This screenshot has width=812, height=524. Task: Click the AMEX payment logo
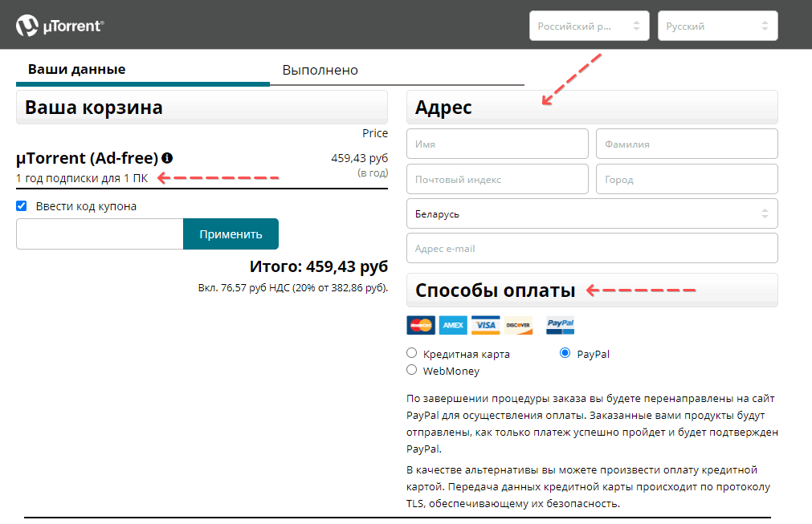click(453, 325)
